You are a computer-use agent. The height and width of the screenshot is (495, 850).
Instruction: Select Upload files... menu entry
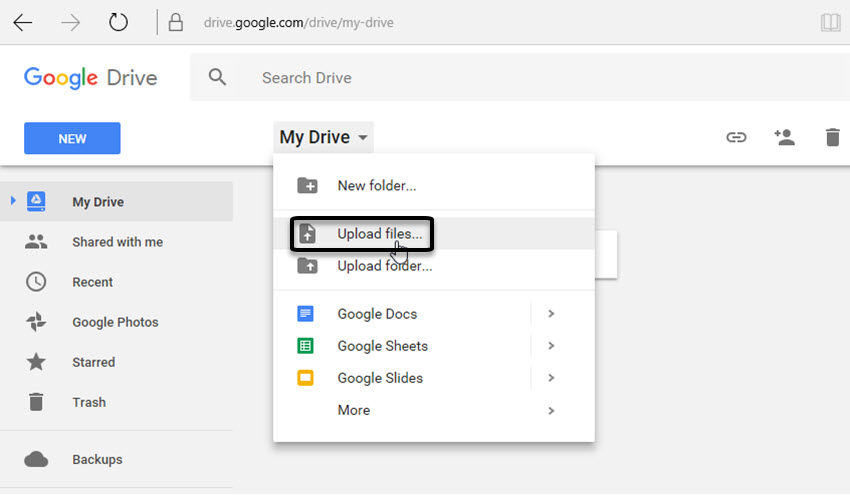pos(434,234)
